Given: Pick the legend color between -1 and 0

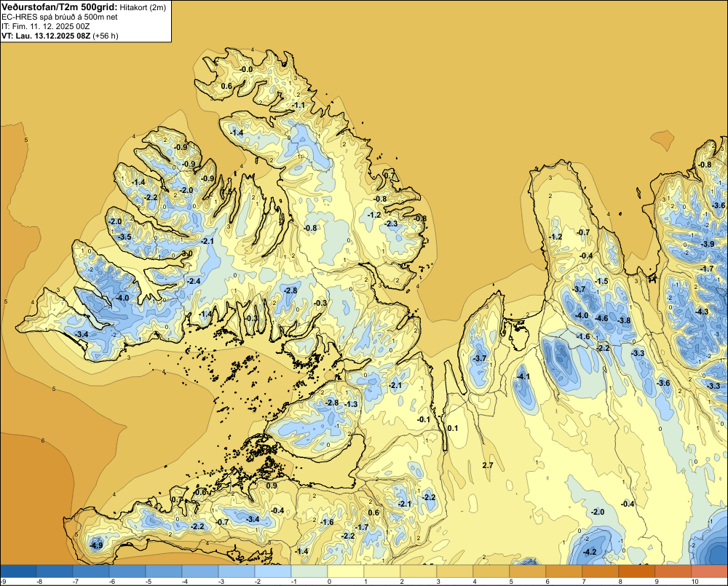Looking at the screenshot, I should click(309, 571).
